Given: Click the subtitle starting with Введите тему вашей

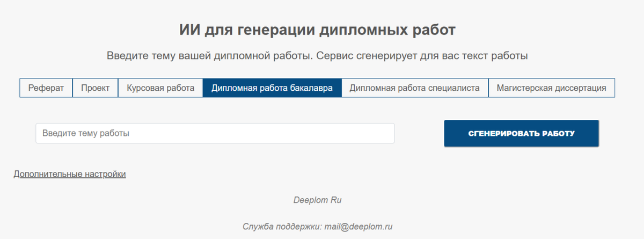Looking at the screenshot, I should (x=318, y=56).
